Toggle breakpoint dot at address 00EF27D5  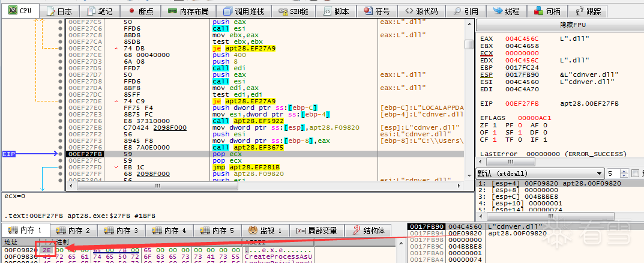pos(61,68)
